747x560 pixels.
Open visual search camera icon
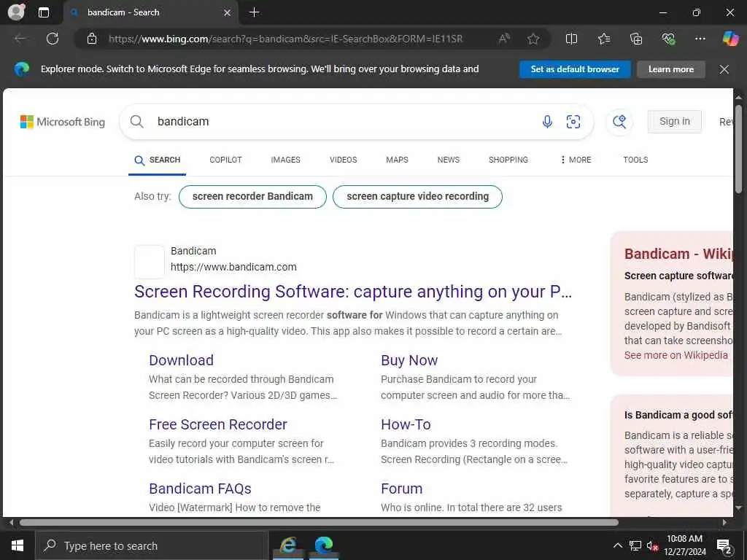tap(573, 122)
